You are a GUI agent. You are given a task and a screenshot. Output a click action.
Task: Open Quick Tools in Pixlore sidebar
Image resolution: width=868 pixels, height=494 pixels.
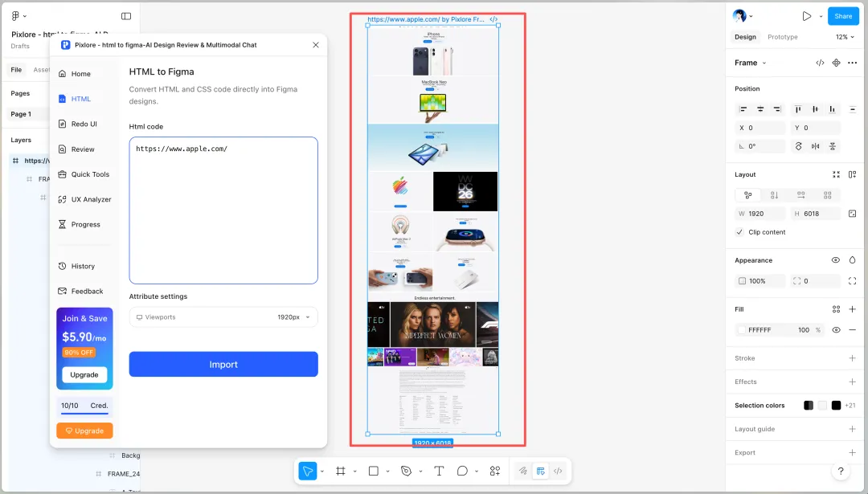point(84,174)
